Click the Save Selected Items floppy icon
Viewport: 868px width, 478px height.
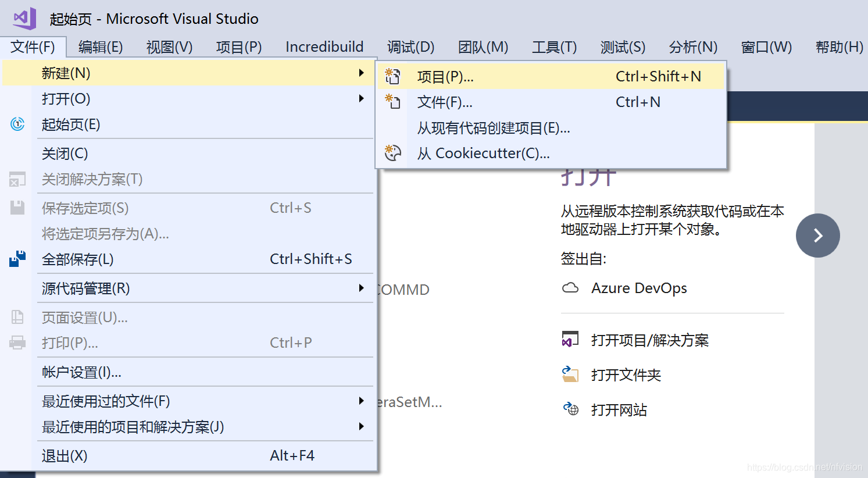[17, 208]
